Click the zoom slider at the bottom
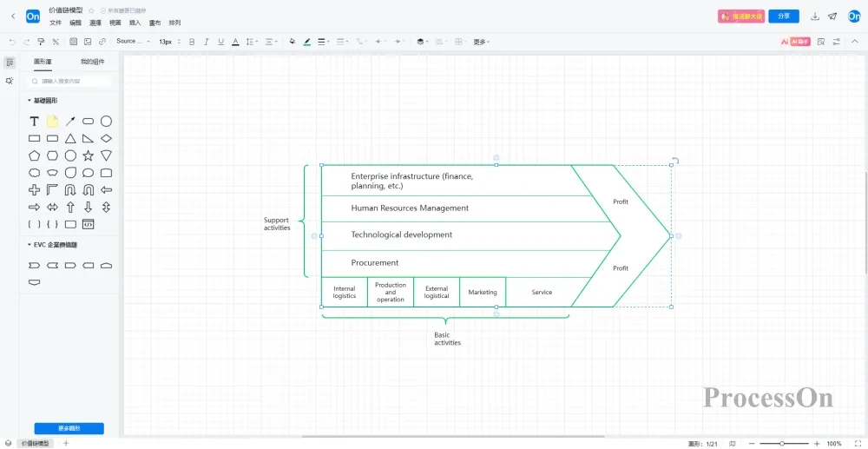This screenshot has height=449, width=868. coord(782,443)
